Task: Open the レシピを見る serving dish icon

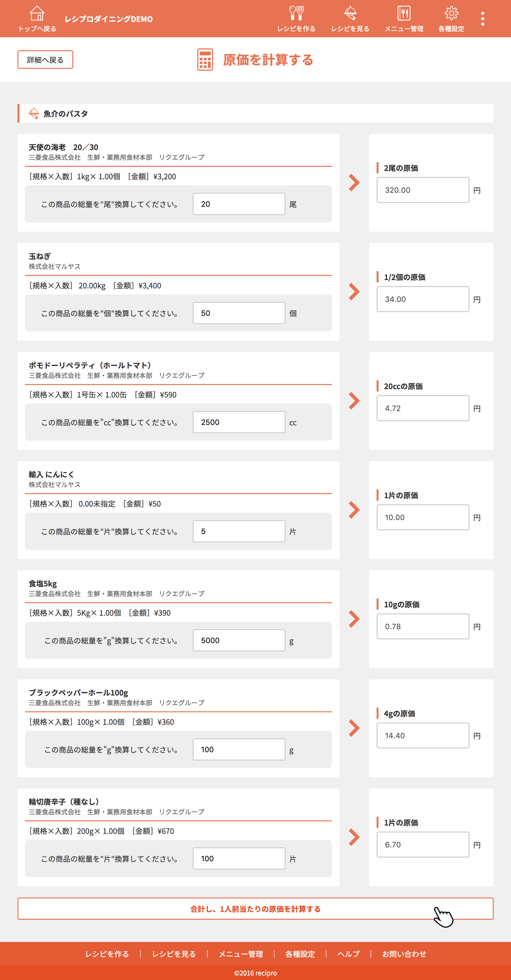Action: 350,13
